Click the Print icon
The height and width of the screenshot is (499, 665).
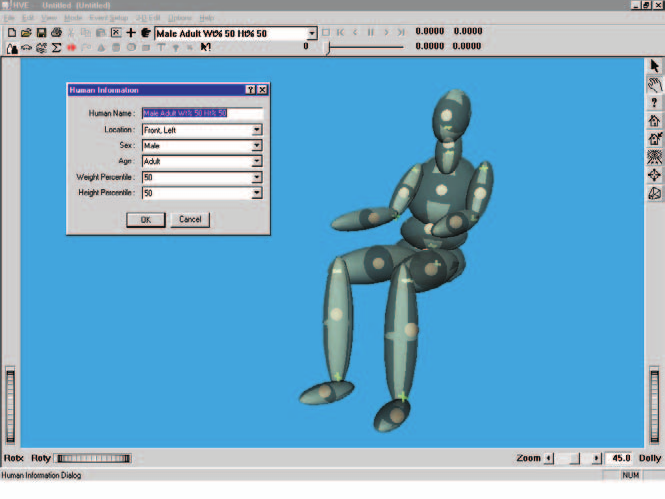(x=56, y=33)
